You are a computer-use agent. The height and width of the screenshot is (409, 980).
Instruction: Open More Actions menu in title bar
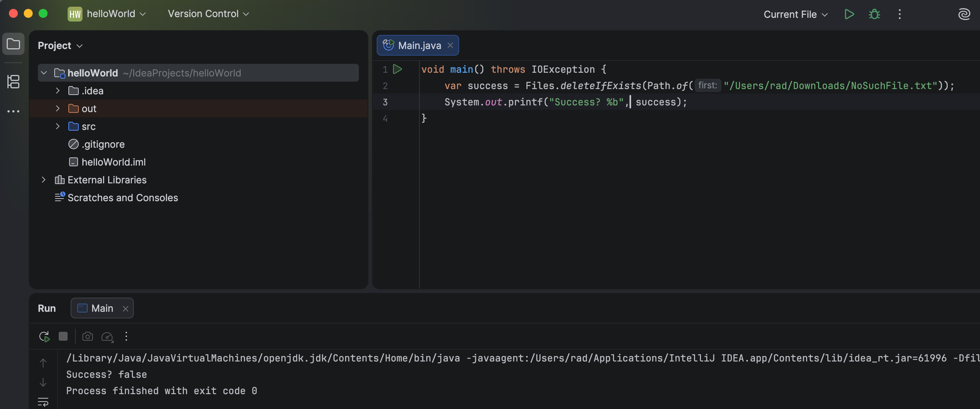point(899,14)
